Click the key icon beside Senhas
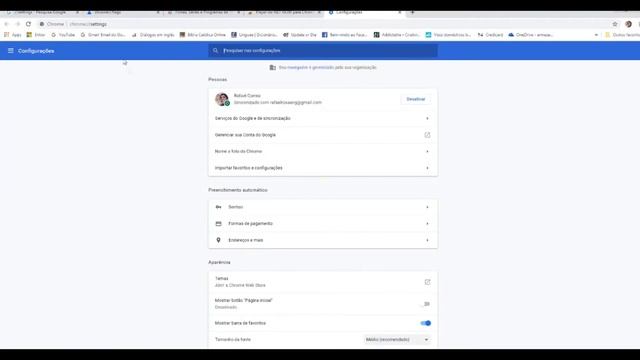 pos(218,207)
